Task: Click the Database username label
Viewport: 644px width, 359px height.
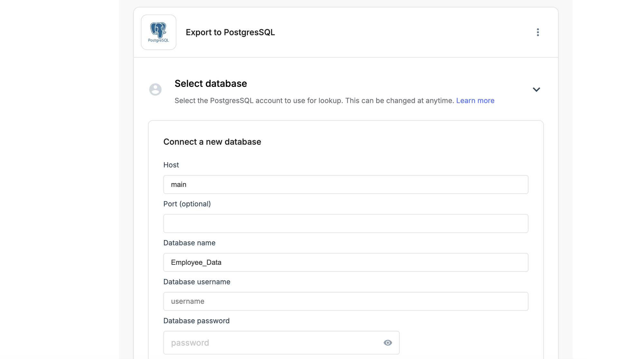Action: click(x=197, y=282)
